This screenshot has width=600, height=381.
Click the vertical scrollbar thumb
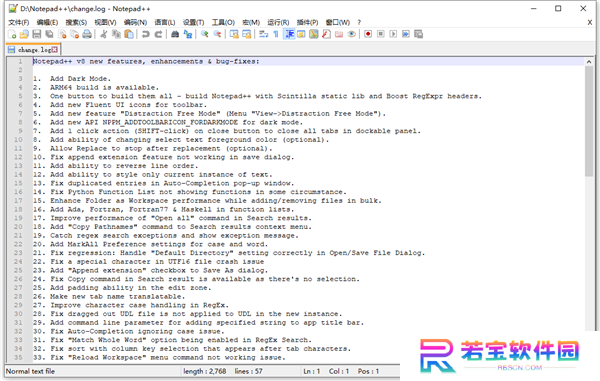pyautogui.click(x=589, y=121)
